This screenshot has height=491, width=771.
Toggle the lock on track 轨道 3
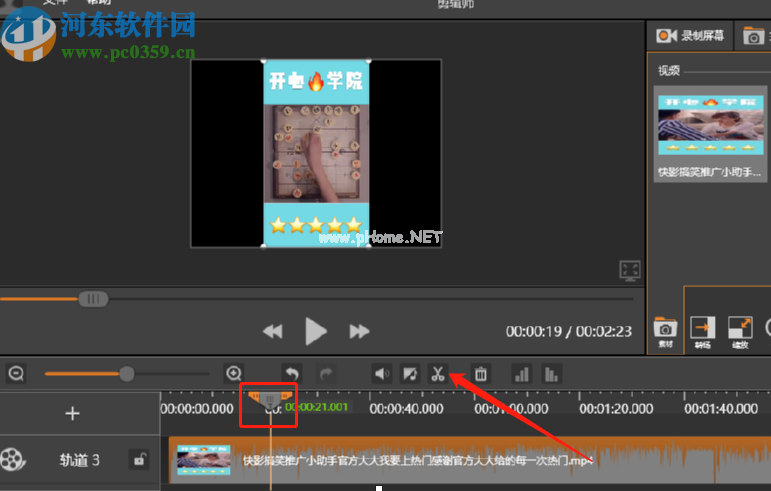[139, 460]
